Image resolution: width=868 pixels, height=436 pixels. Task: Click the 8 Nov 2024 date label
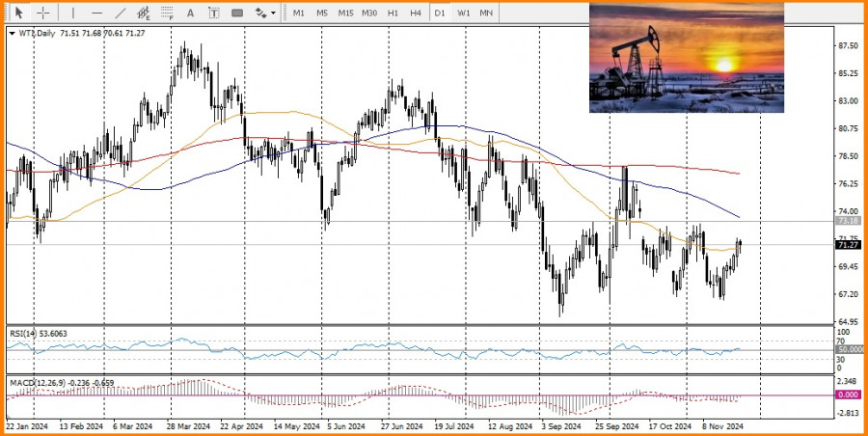(x=723, y=426)
